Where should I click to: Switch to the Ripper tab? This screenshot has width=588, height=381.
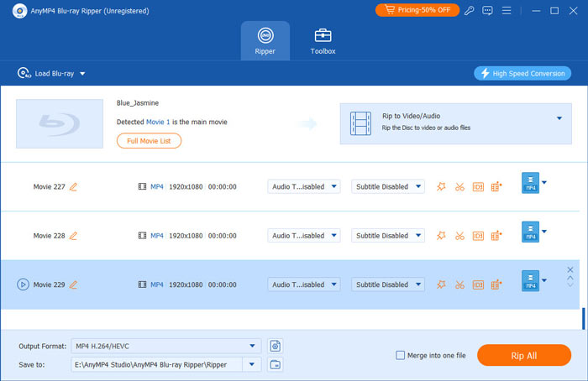[x=265, y=41]
